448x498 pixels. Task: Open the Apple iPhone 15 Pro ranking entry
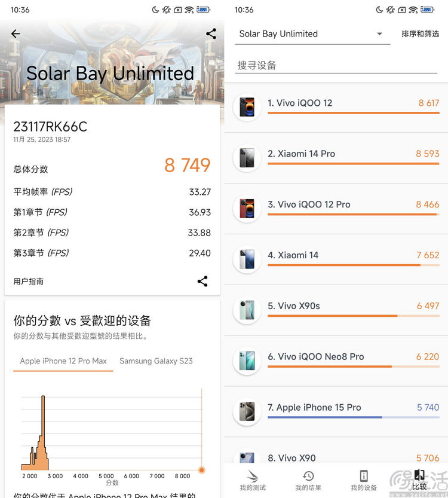click(336, 412)
